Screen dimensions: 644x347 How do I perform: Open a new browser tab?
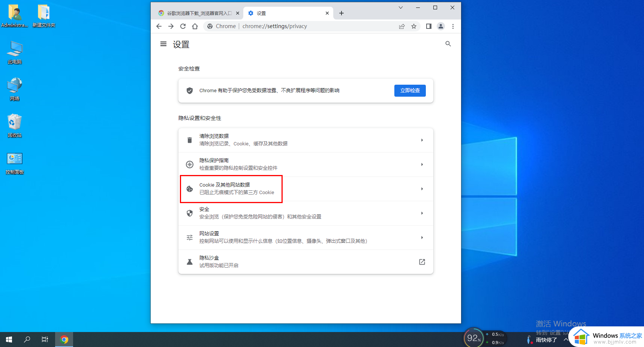point(341,13)
